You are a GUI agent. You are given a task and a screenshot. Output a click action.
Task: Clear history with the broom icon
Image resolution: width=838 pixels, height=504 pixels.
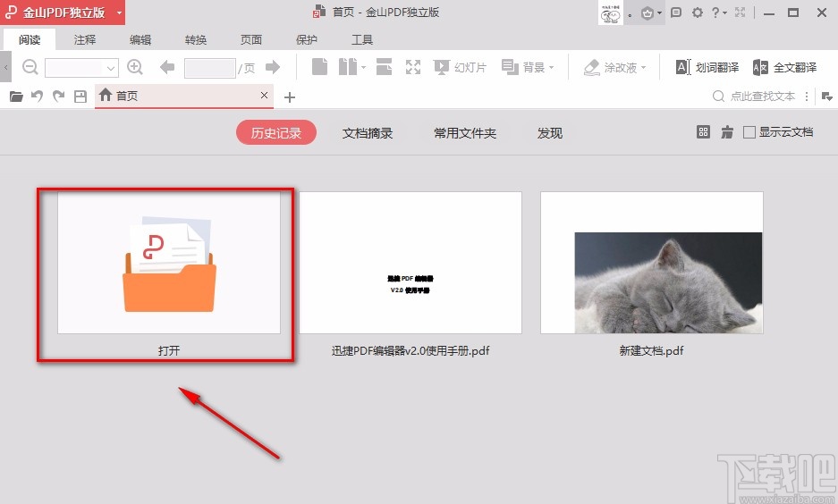click(727, 132)
